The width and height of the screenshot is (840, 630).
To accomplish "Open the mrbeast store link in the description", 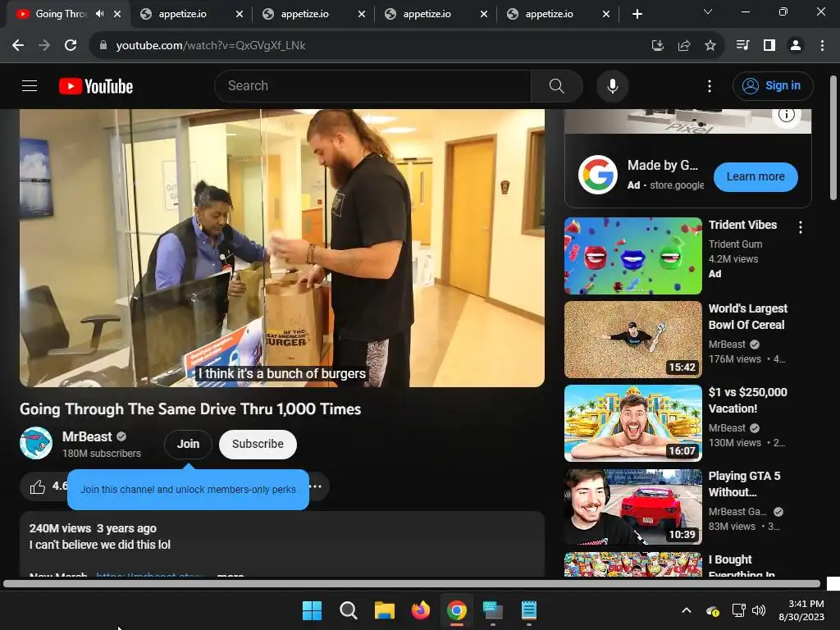I will (149, 575).
